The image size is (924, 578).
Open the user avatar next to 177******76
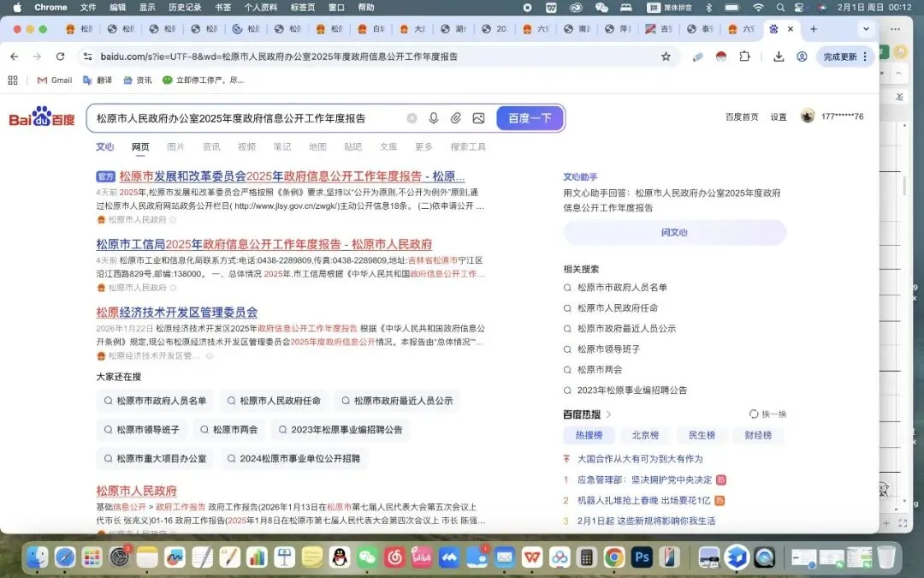coord(808,116)
